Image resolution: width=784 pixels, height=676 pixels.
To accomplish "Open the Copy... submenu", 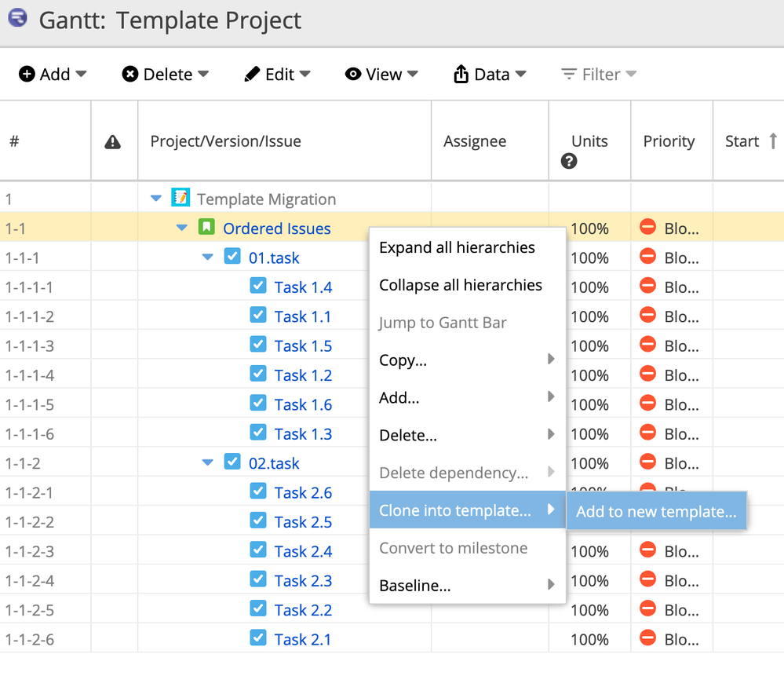I will 468,360.
